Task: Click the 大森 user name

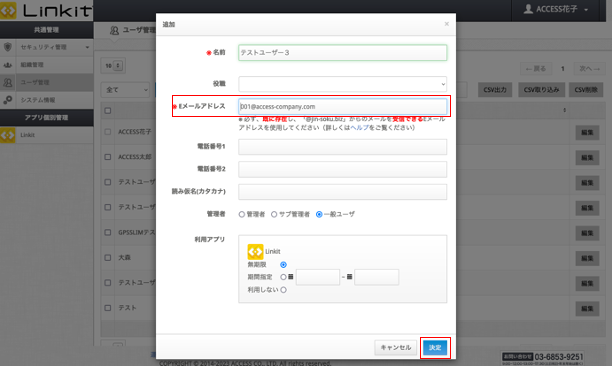Action: coord(125,258)
